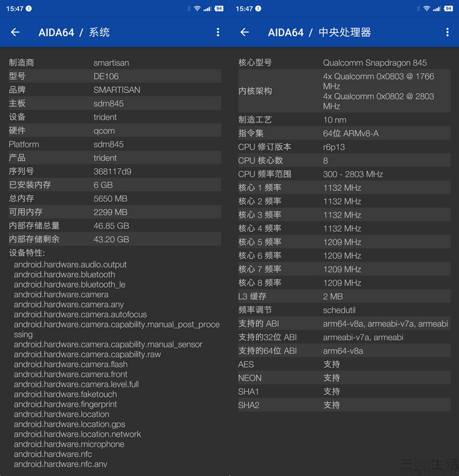Image resolution: width=459 pixels, height=476 pixels.
Task: Tap signal strength icon above 中央处理器 screen
Action: pos(437,9)
